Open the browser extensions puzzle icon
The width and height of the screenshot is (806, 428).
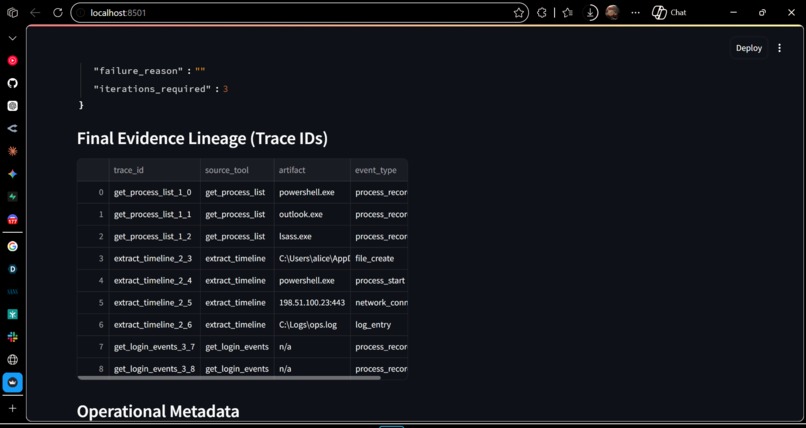pos(541,13)
